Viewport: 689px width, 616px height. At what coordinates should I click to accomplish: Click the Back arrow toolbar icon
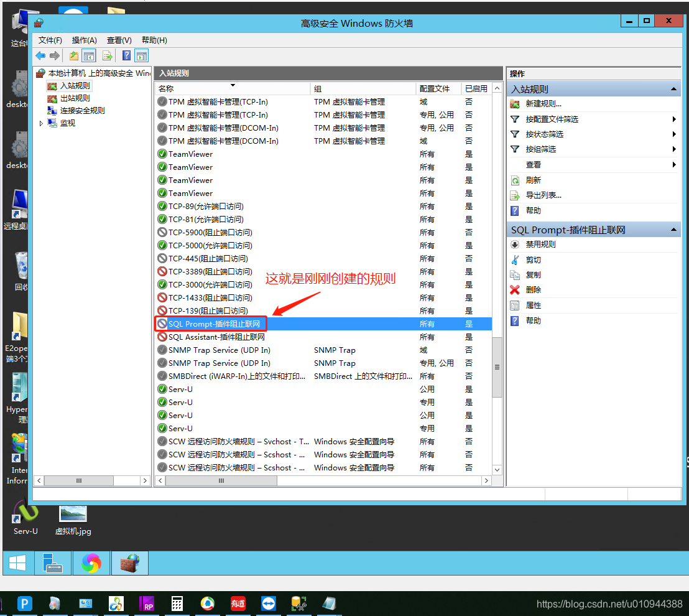click(x=40, y=56)
